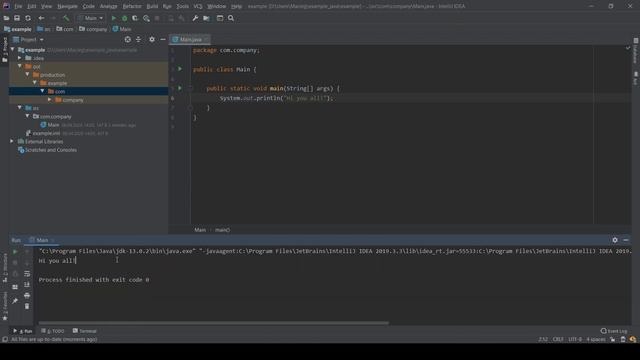This screenshot has width=640, height=360.
Task: Click the Search Everywhere magnifier icon
Action: click(231, 18)
